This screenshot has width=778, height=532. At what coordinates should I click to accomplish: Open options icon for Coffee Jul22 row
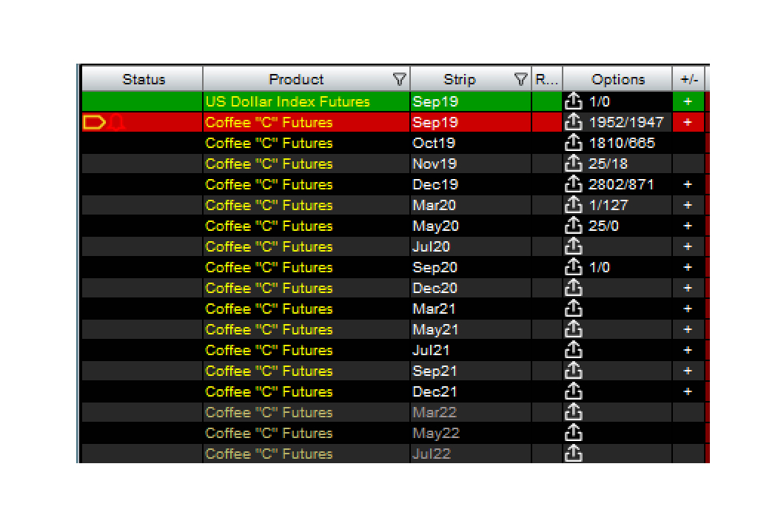point(573,453)
